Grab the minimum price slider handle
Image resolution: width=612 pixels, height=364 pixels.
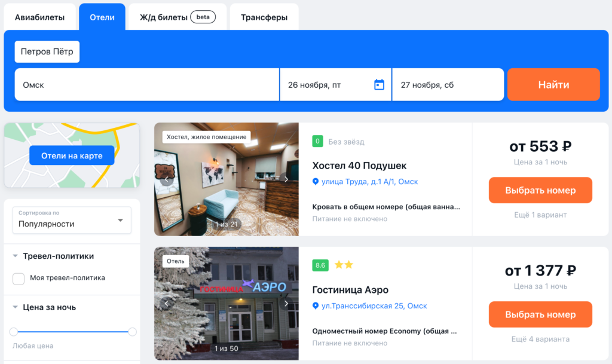tap(14, 332)
